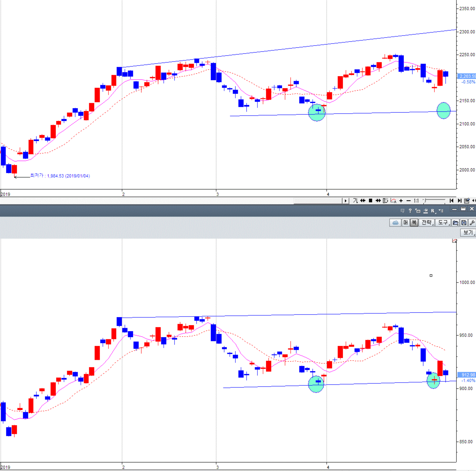Click the speech bubble icon in the title bar
Image resolution: width=476 pixels, height=471 pixels.
pyautogui.click(x=403, y=211)
